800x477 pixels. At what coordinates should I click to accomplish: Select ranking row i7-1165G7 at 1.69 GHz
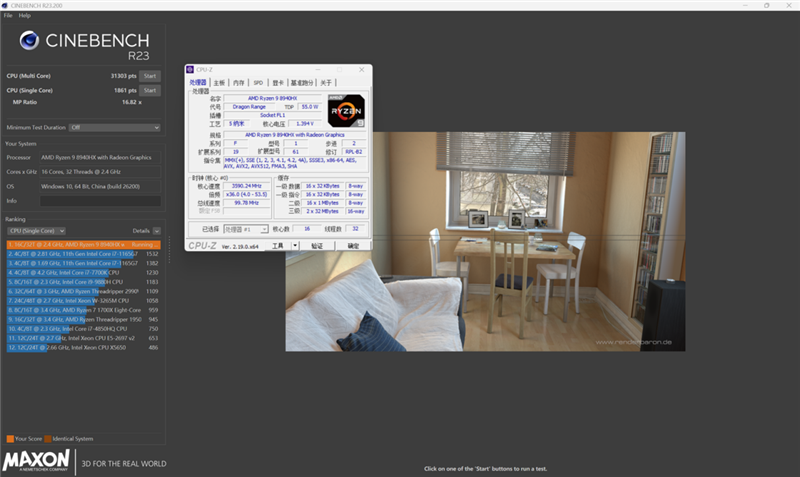pyautogui.click(x=84, y=263)
